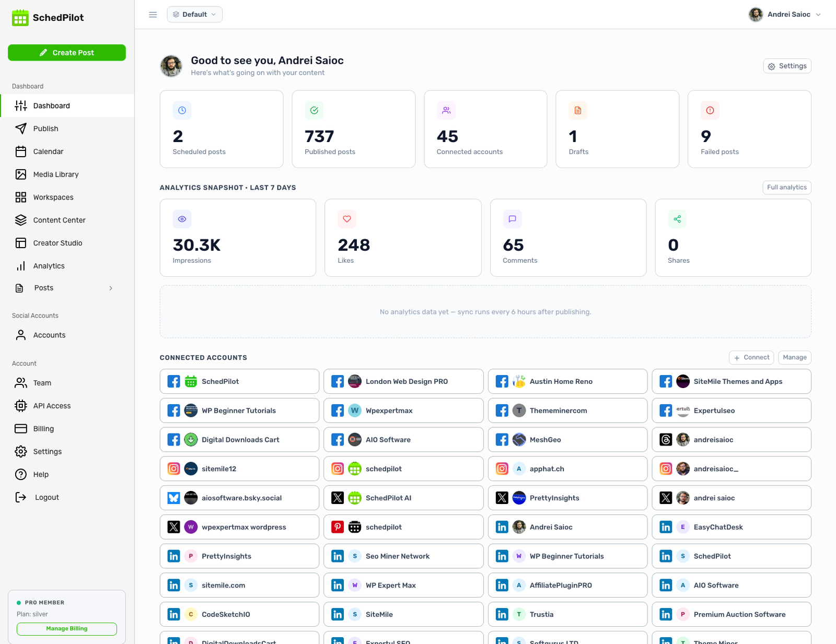The width and height of the screenshot is (836, 644).
Task: Open the Default workspace dropdown
Action: click(x=195, y=15)
